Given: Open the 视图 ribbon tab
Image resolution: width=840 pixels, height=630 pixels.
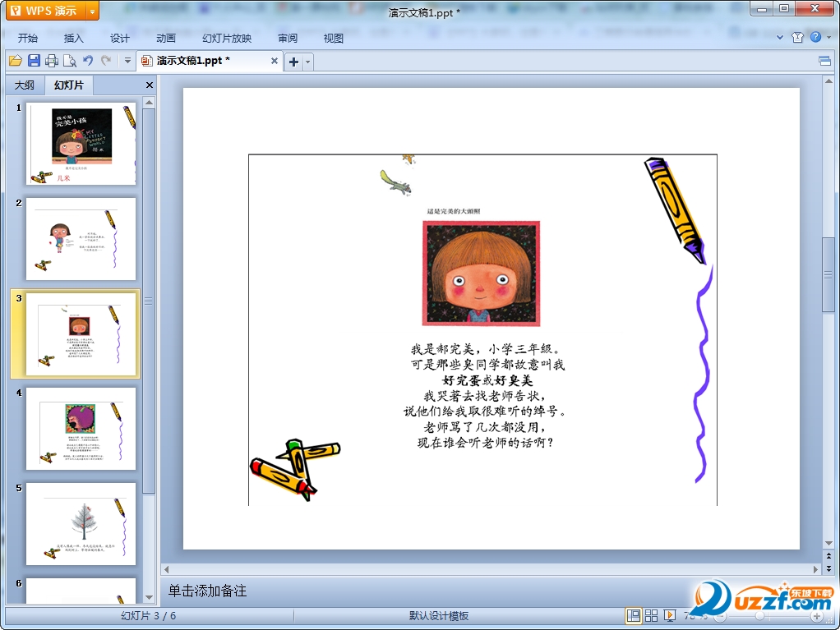Looking at the screenshot, I should (333, 38).
